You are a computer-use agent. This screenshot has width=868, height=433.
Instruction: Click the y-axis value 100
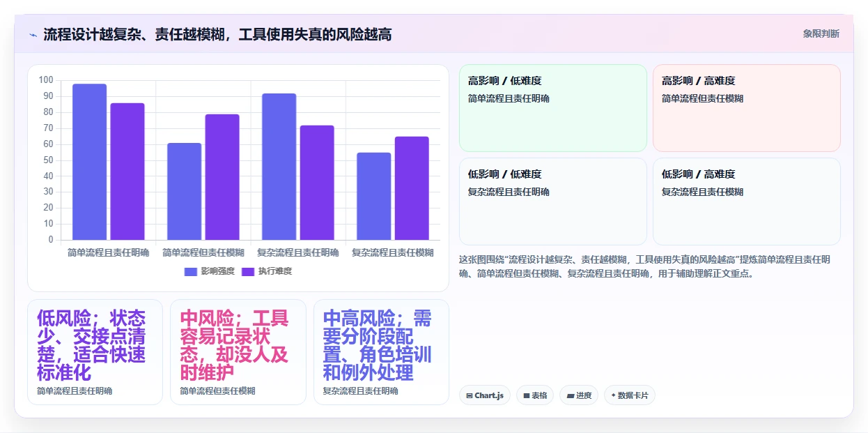pos(46,80)
